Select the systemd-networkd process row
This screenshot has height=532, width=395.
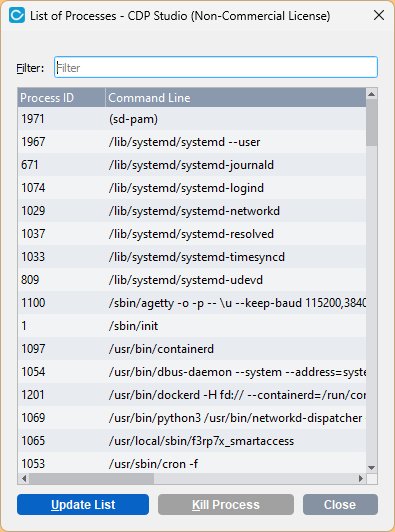pos(192,211)
